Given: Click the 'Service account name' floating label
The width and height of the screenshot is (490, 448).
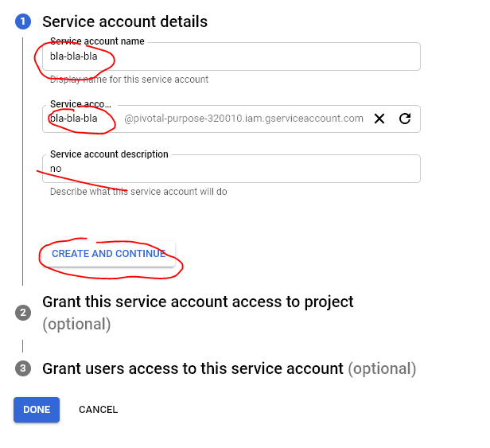Looking at the screenshot, I should (x=97, y=41).
